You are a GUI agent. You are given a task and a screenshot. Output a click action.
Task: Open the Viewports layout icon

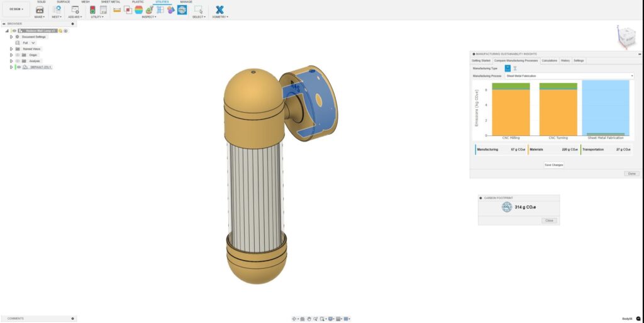[x=347, y=319]
